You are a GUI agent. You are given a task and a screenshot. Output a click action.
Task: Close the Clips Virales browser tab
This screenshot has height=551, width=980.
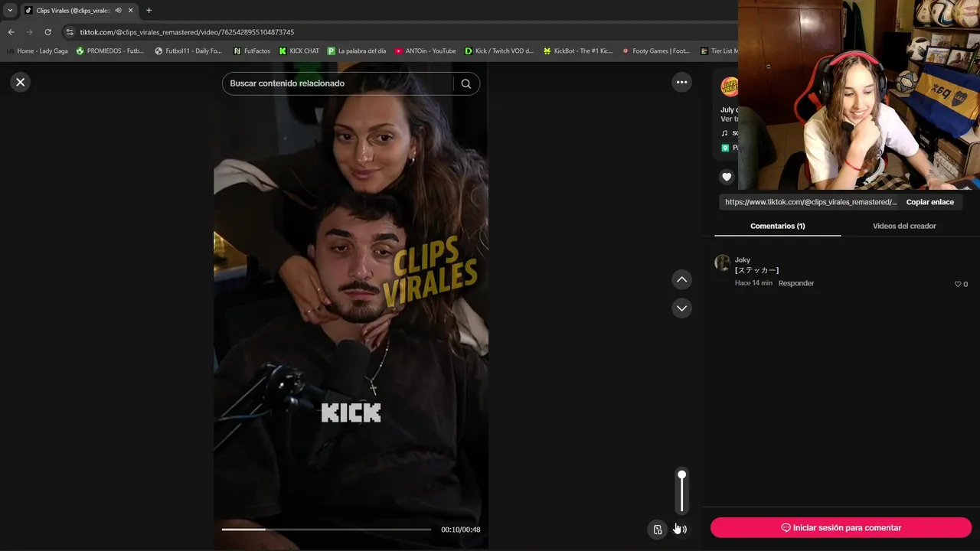coord(131,11)
